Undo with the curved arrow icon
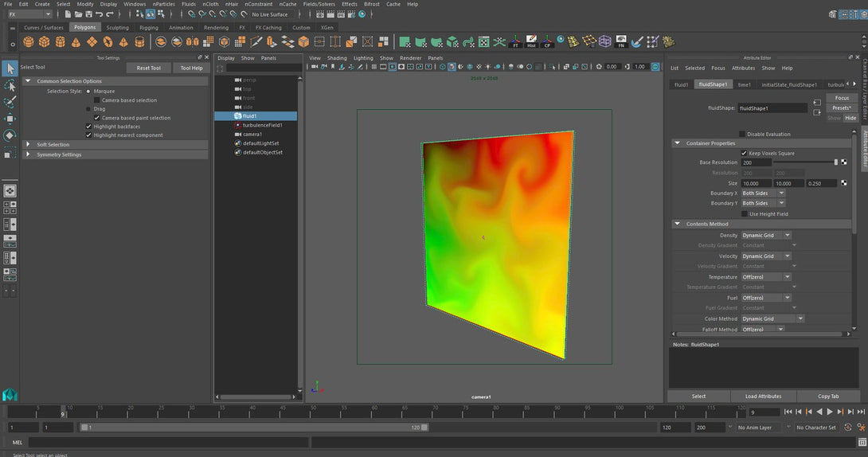Image resolution: width=868 pixels, height=457 pixels. point(99,14)
